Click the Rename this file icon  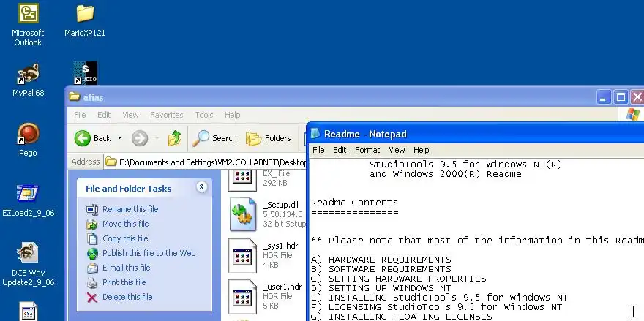point(92,209)
